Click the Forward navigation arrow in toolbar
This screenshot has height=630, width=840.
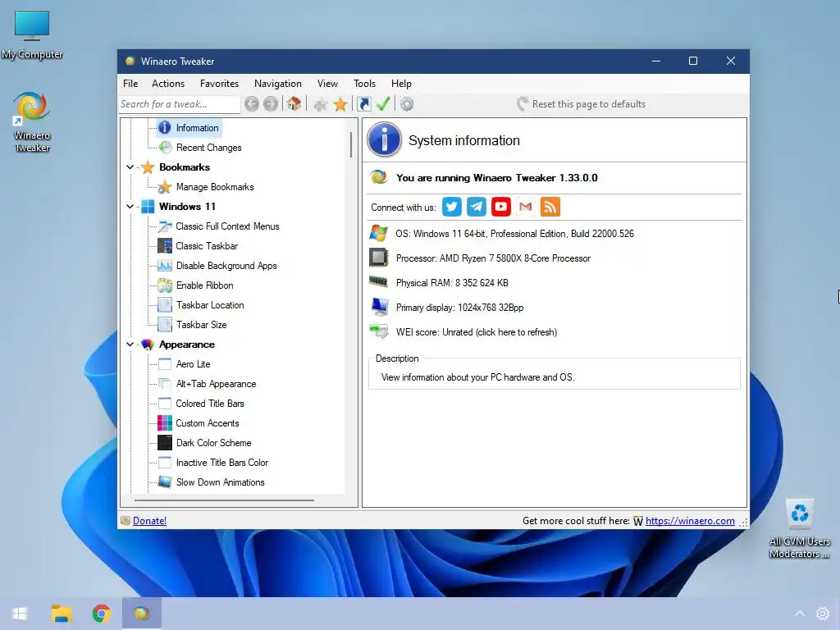[271, 104]
